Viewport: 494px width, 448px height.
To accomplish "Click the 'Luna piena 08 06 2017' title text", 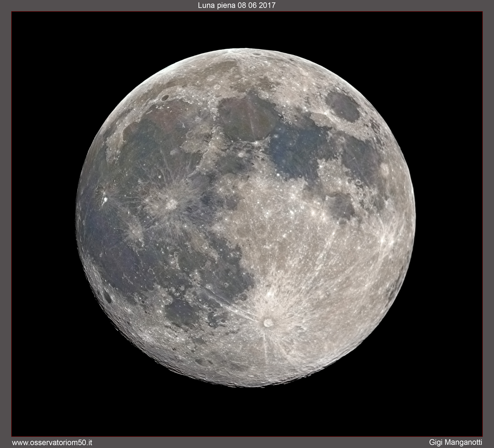I will [x=237, y=6].
